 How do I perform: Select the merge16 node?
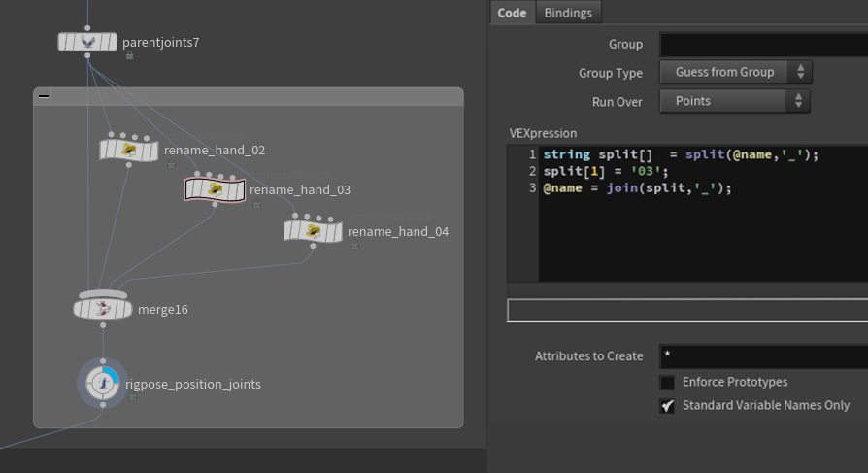tap(102, 309)
